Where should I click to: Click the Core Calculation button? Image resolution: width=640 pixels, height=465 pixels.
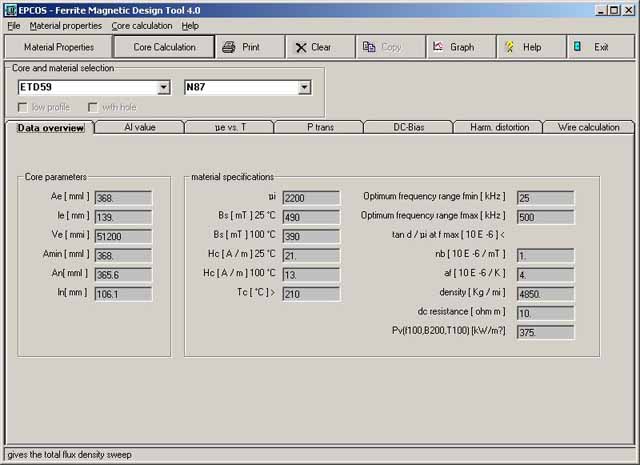(164, 47)
